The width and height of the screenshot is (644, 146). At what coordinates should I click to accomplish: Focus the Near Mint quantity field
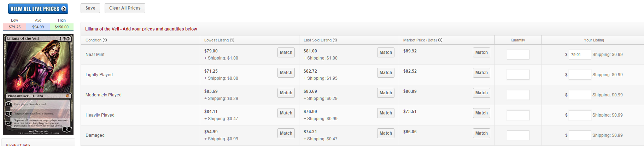tap(518, 55)
